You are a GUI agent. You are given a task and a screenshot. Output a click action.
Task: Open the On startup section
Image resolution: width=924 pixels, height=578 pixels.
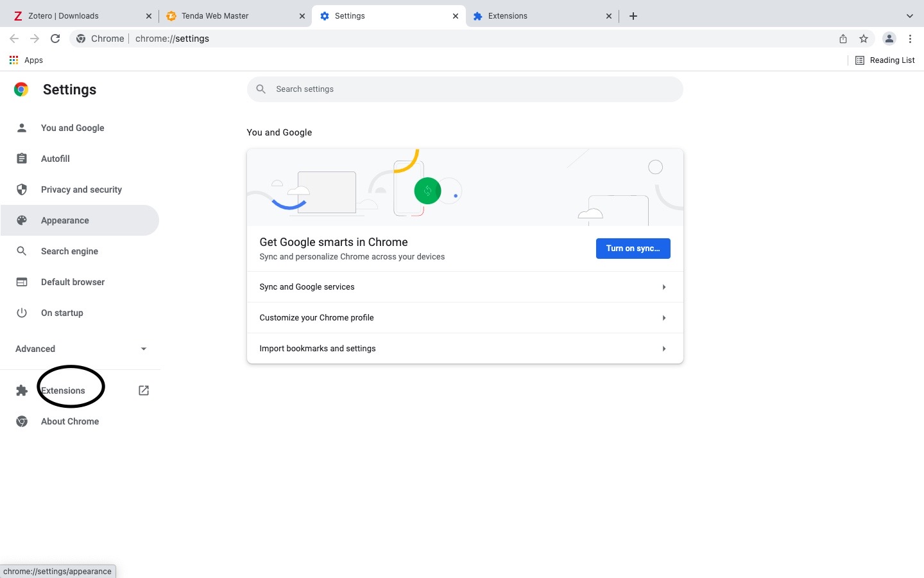tap(80, 313)
